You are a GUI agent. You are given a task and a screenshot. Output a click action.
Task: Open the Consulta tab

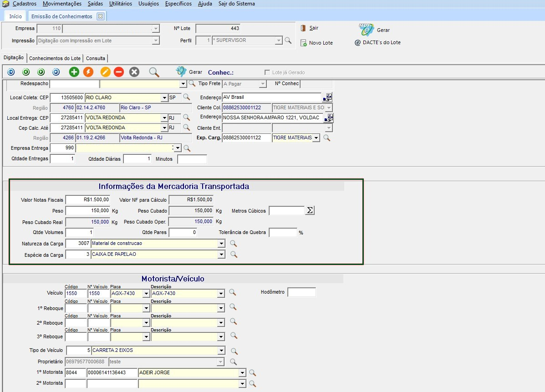pyautogui.click(x=96, y=58)
